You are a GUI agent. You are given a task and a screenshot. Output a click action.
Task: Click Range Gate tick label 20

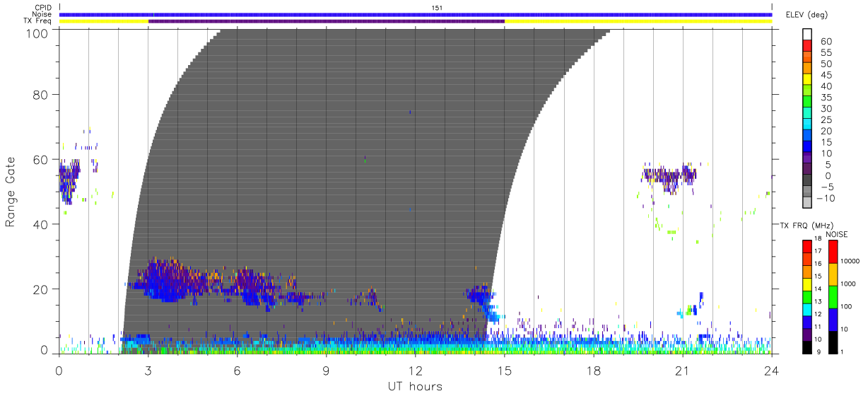point(42,289)
